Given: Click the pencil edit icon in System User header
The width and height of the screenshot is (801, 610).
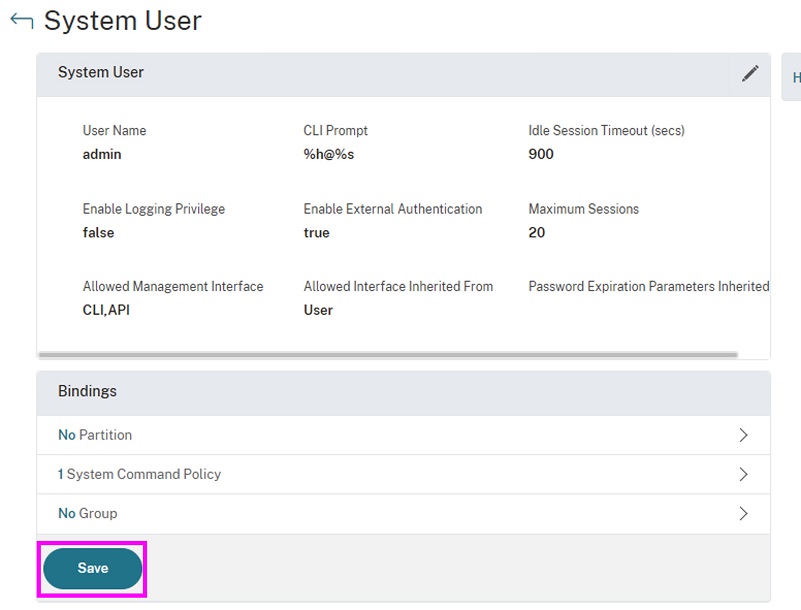Looking at the screenshot, I should pyautogui.click(x=749, y=73).
